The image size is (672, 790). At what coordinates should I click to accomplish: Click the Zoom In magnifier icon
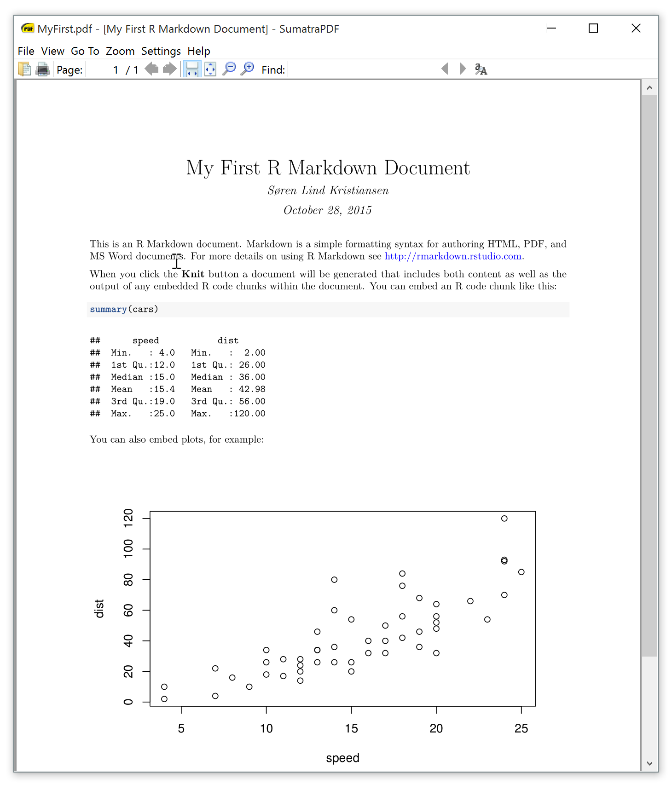(x=247, y=69)
